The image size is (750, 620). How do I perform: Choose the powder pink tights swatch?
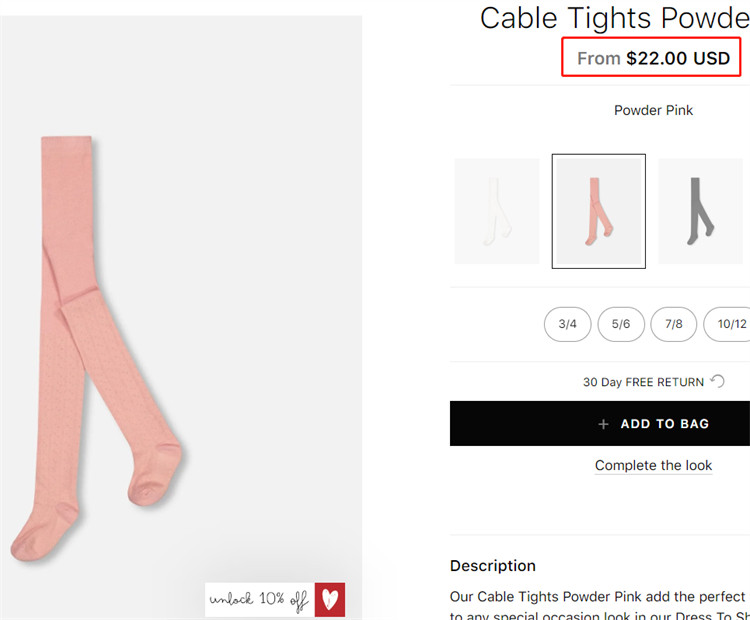598,211
